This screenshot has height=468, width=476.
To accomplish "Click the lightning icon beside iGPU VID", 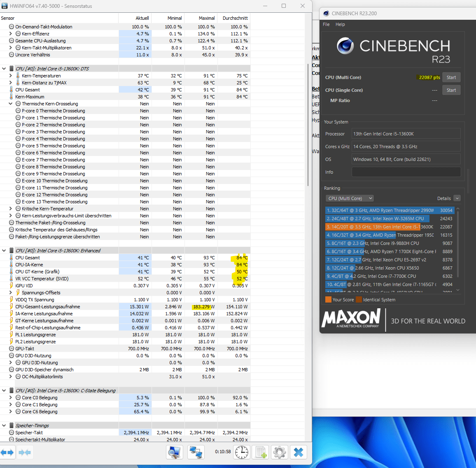I will 11,286.
